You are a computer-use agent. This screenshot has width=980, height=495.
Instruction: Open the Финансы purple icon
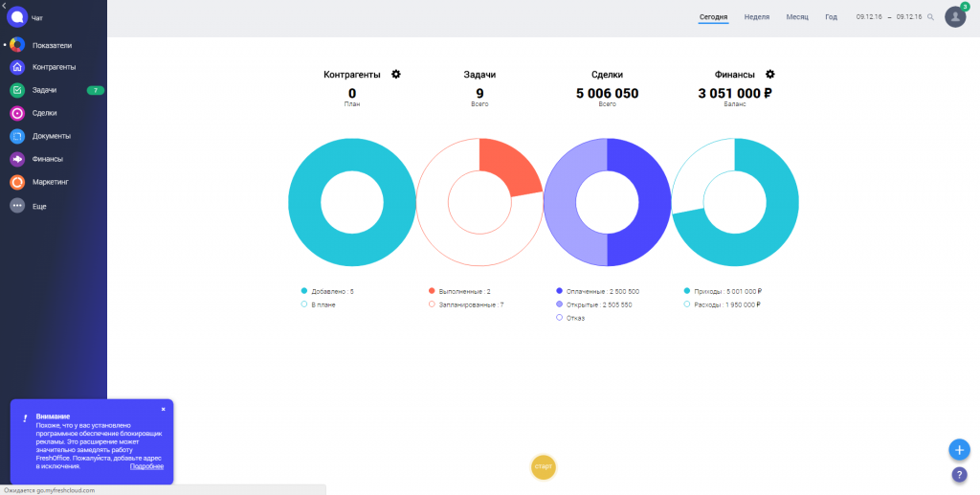(17, 159)
